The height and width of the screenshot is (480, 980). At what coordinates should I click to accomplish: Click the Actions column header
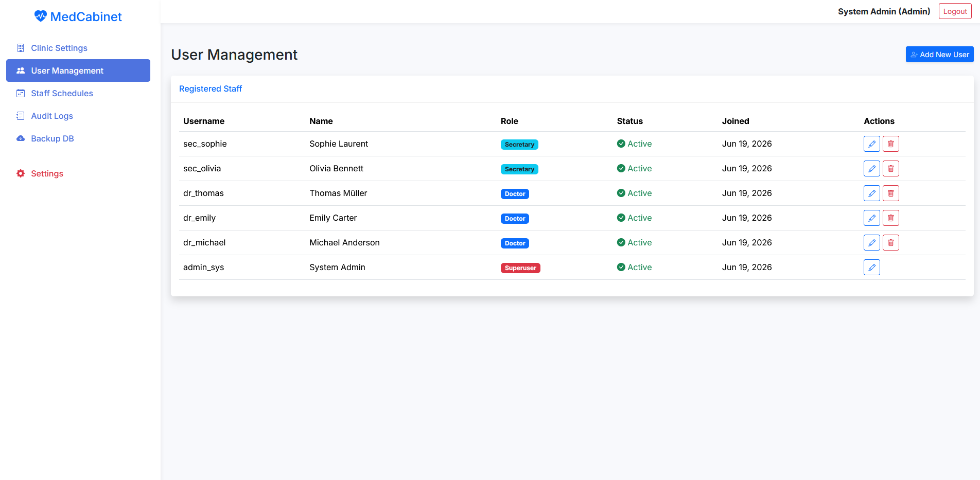879,121
